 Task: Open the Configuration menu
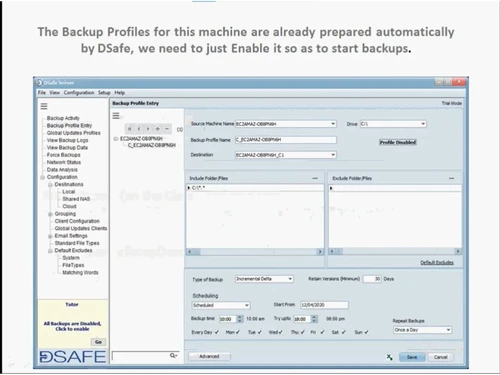(x=79, y=93)
